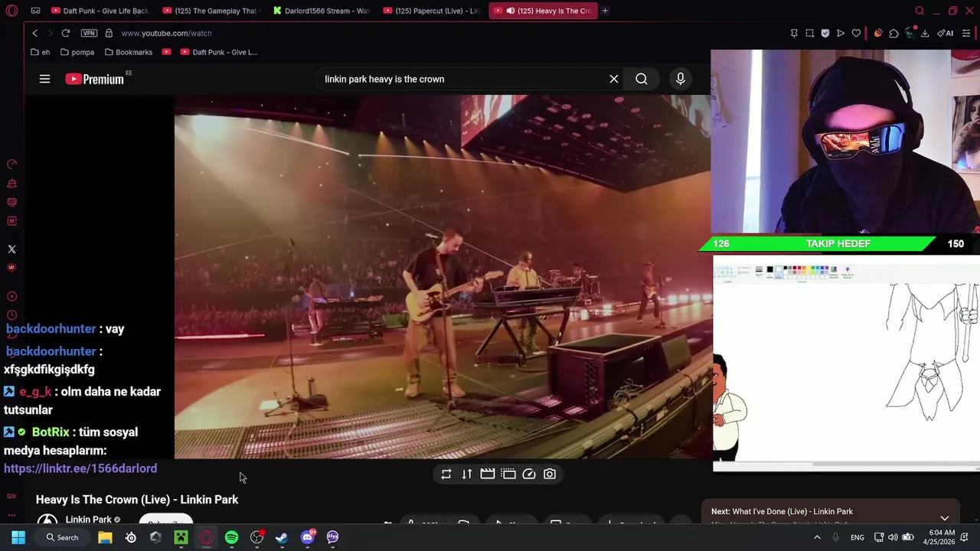This screenshot has width=980, height=551.
Task: Open the sidebar history clock icon
Action: pos(11,315)
